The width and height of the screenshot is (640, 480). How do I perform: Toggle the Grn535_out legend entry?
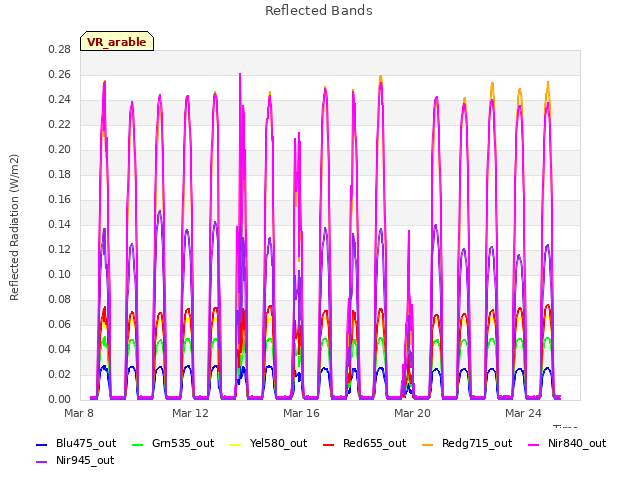point(173,443)
